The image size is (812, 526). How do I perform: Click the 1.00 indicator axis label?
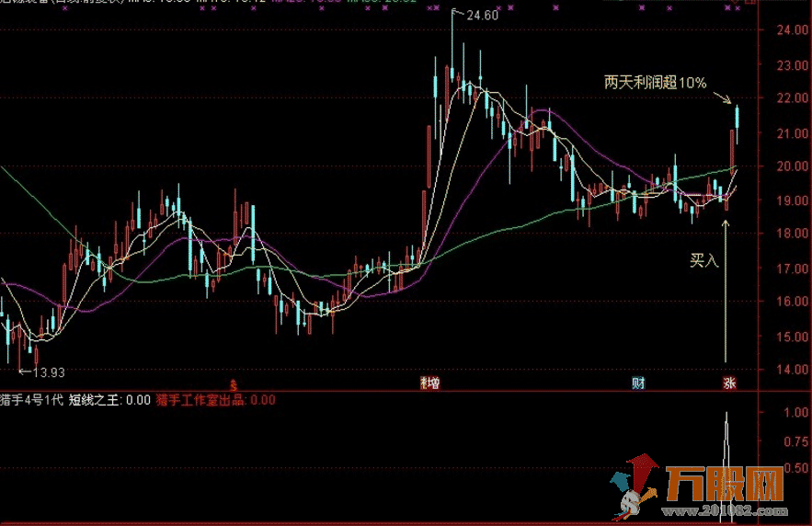coord(796,413)
